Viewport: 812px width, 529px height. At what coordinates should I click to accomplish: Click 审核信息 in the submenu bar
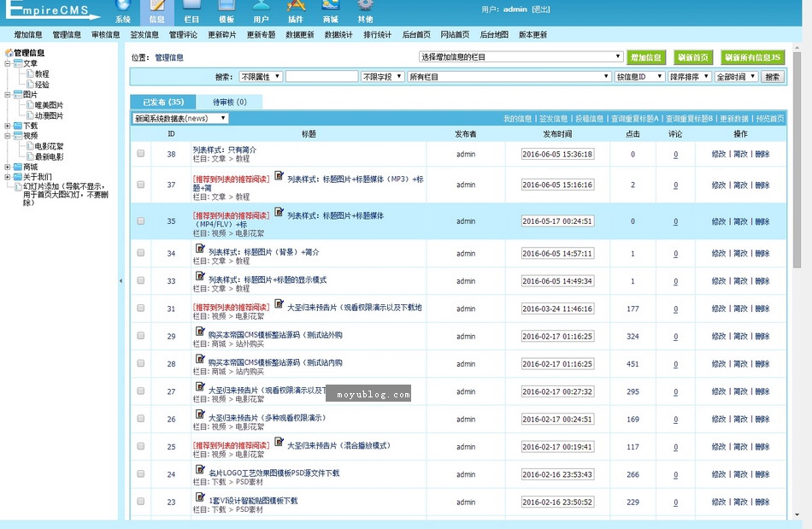[105, 35]
